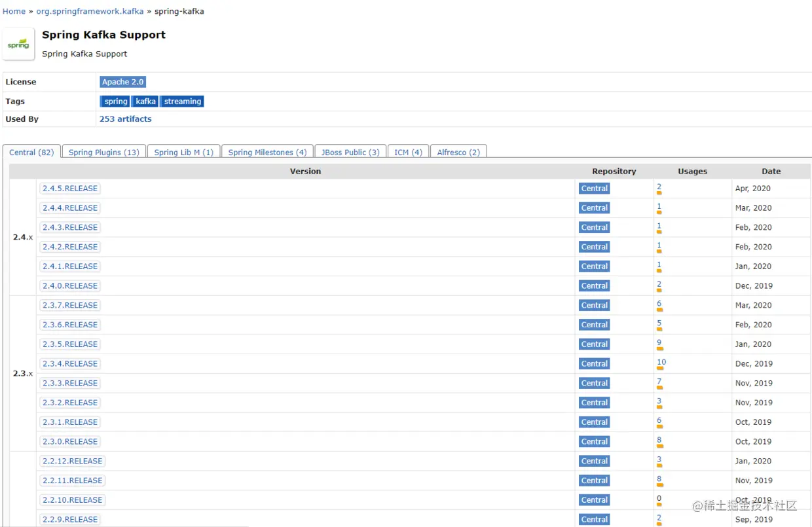Open org.springframework.kafka breadcrumb link

coord(90,11)
